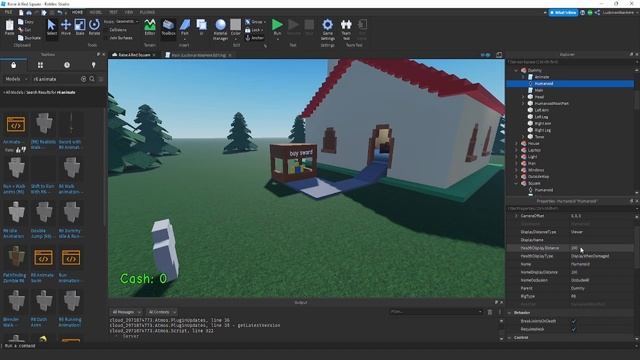Screen dimensions: 640x360
Task: Click the Toolbox search field
Action: click(56, 79)
